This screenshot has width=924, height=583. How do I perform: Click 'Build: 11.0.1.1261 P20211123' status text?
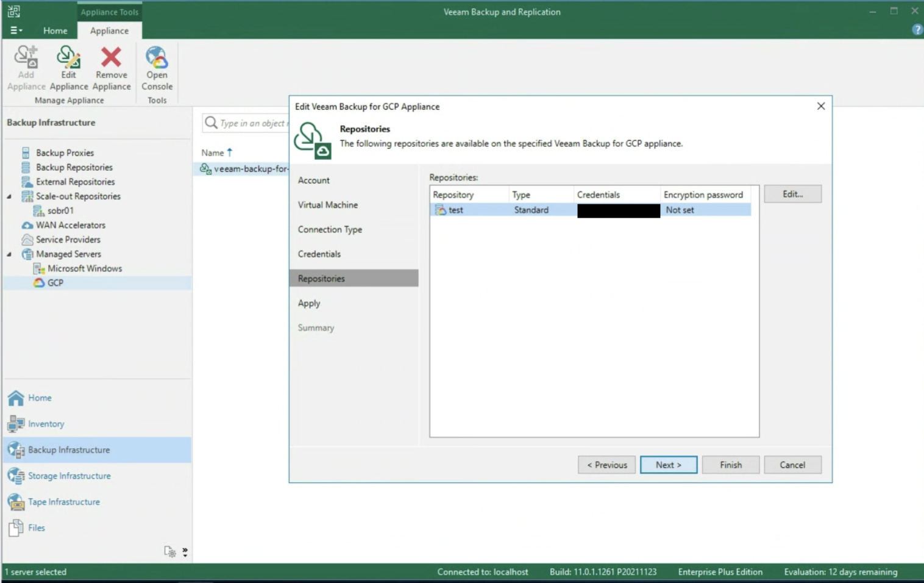603,572
